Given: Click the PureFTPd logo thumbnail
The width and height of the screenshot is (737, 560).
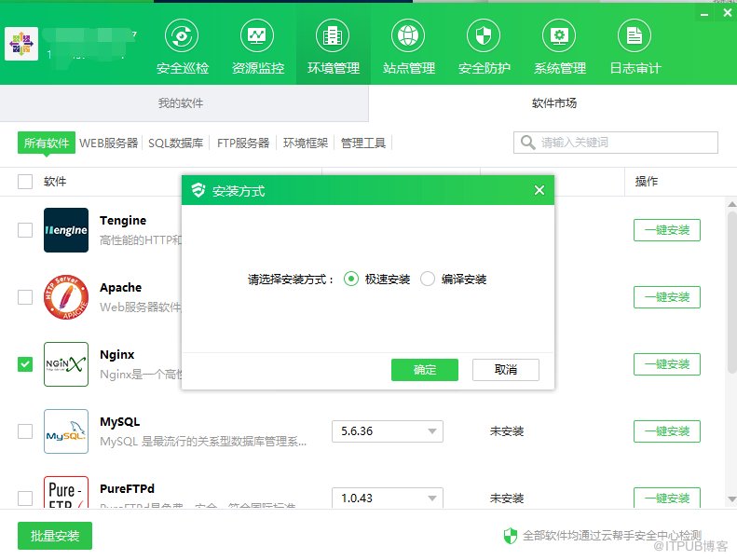Looking at the screenshot, I should click(66, 492).
